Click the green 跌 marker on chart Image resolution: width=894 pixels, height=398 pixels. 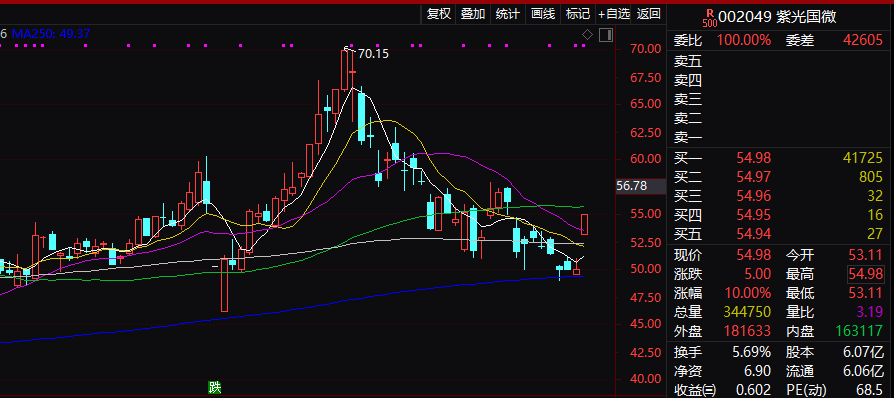coord(214,389)
